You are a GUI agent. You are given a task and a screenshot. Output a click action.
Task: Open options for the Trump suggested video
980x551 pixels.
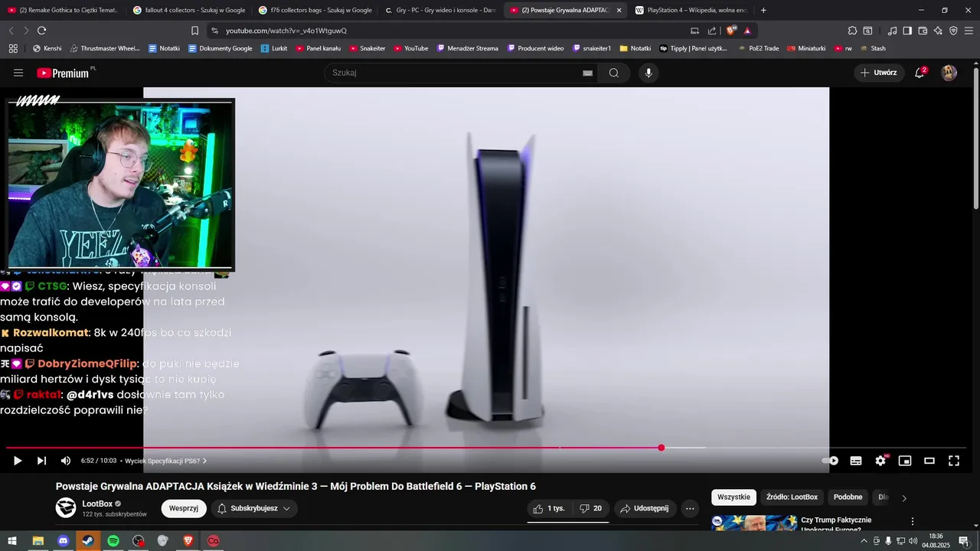[912, 521]
